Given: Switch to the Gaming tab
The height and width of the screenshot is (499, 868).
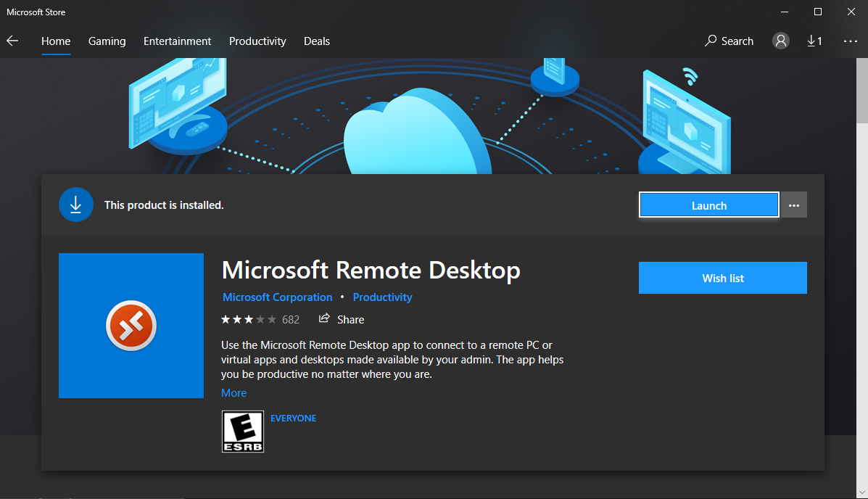Looking at the screenshot, I should click(x=107, y=41).
